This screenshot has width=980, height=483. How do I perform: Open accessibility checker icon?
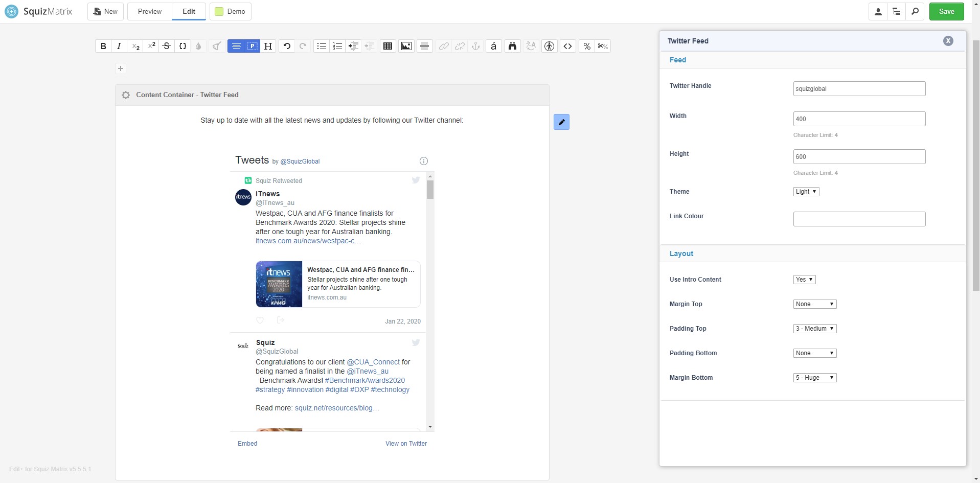[549, 46]
